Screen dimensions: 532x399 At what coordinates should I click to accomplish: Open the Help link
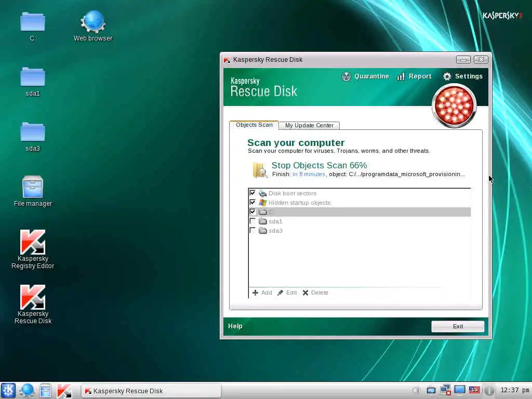pyautogui.click(x=235, y=326)
